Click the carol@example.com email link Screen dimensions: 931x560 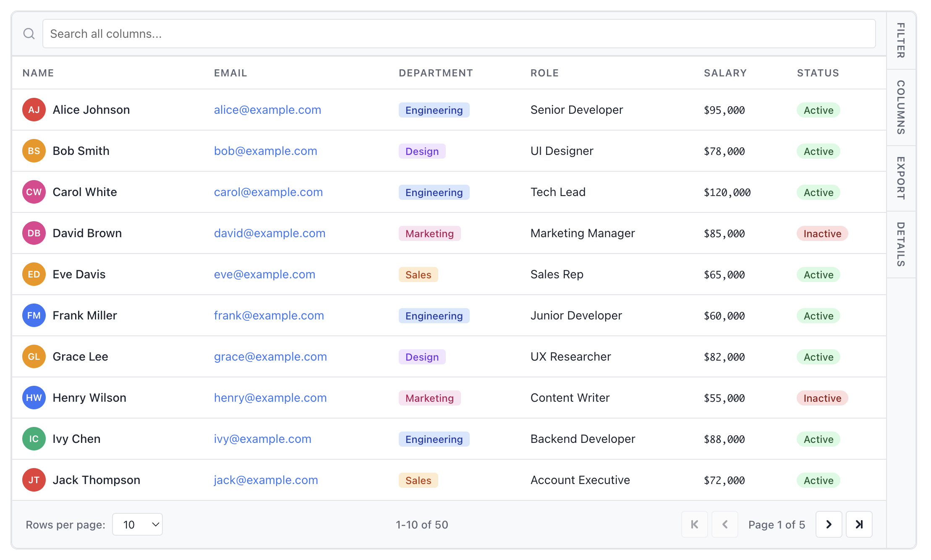(268, 192)
